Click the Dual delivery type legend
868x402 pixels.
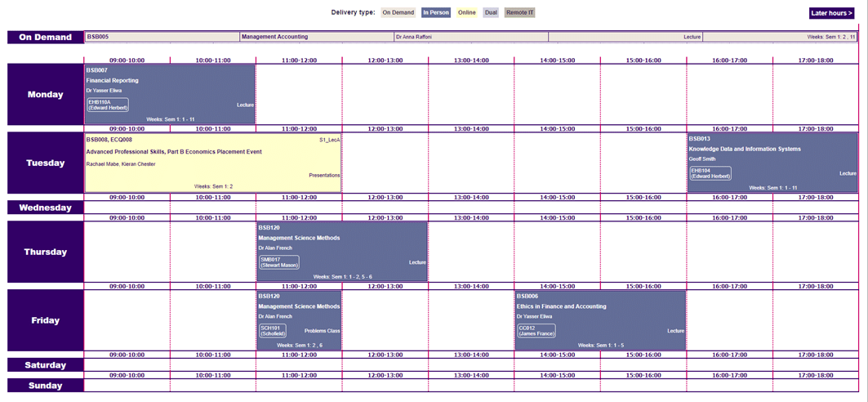click(491, 13)
